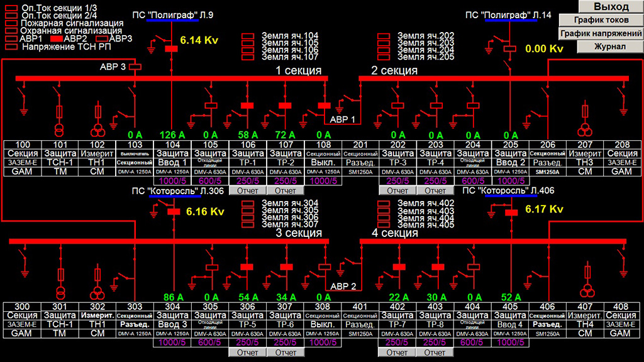Click the 126 A current value
644x362 pixels.
point(172,135)
